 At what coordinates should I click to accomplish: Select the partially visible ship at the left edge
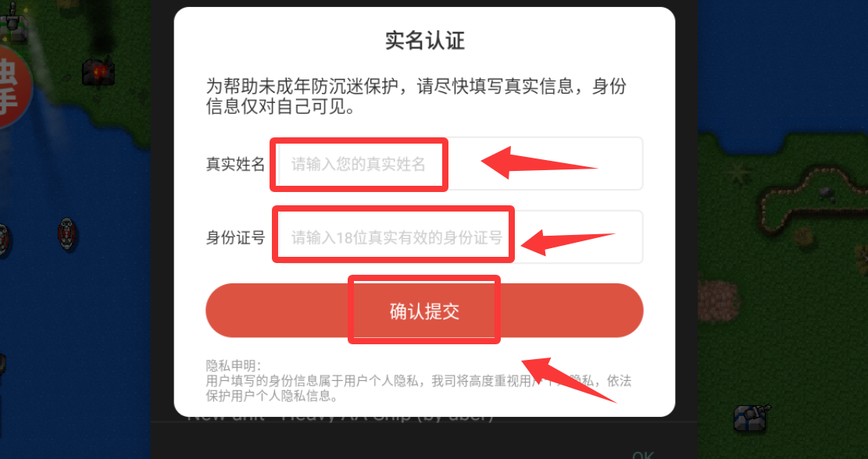[4, 240]
